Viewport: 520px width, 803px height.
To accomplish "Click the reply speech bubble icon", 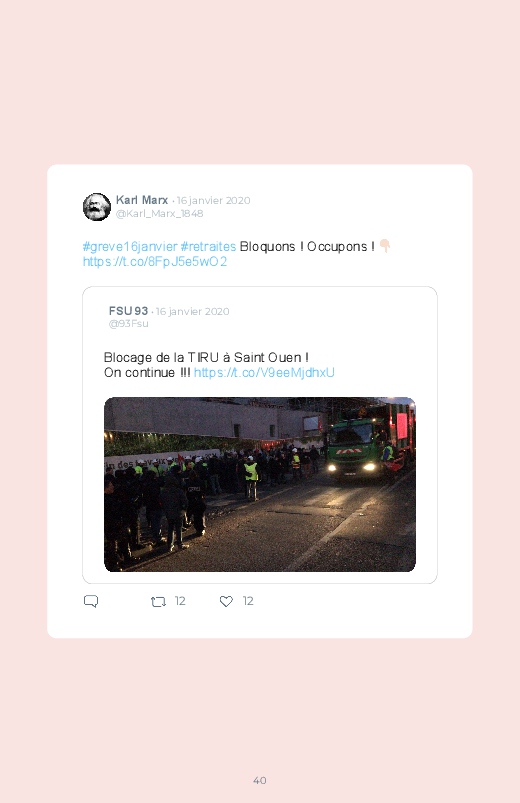I will coord(91,601).
